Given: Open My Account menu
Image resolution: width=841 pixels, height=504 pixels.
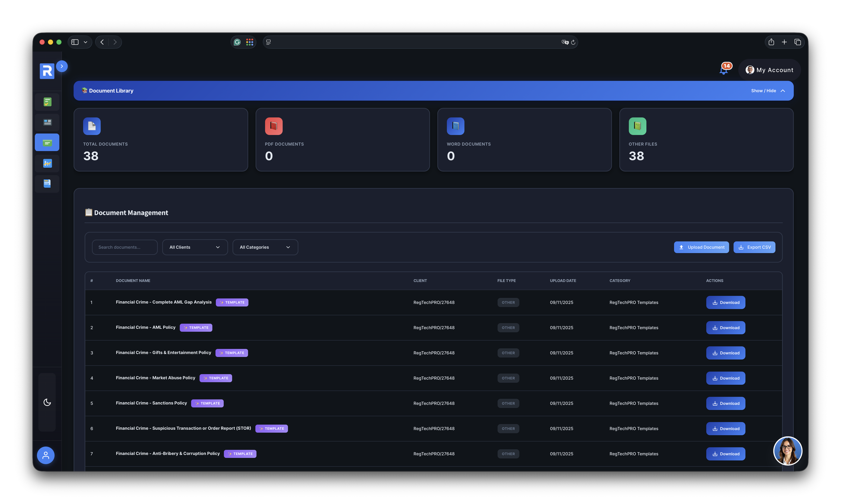Looking at the screenshot, I should pyautogui.click(x=769, y=70).
